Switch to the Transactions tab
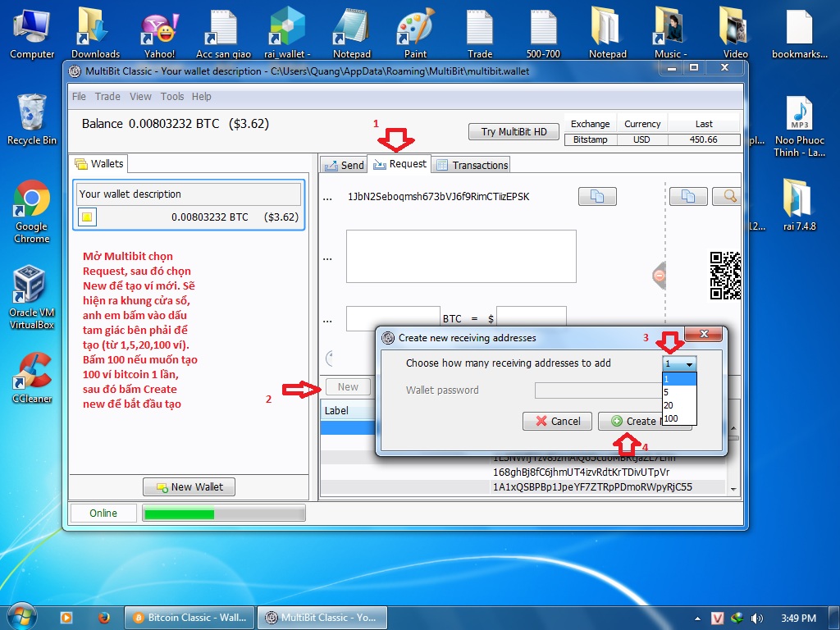Image resolution: width=840 pixels, height=630 pixels. click(x=472, y=165)
